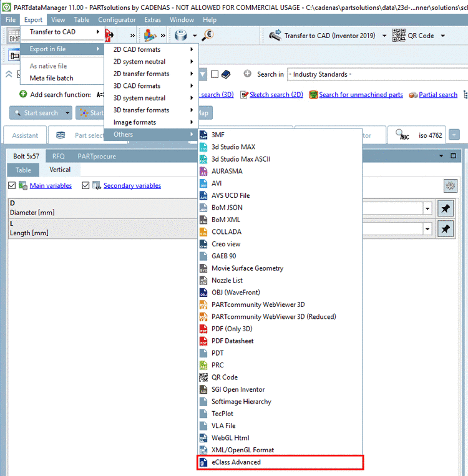Switch to the PARTprocure tab
The height and width of the screenshot is (476, 468).
(97, 156)
